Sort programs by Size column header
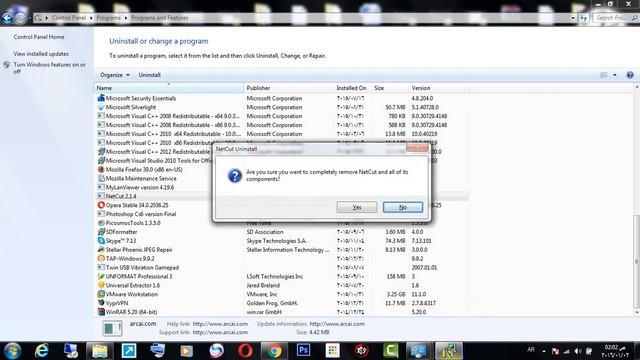640x360 pixels. (390, 88)
